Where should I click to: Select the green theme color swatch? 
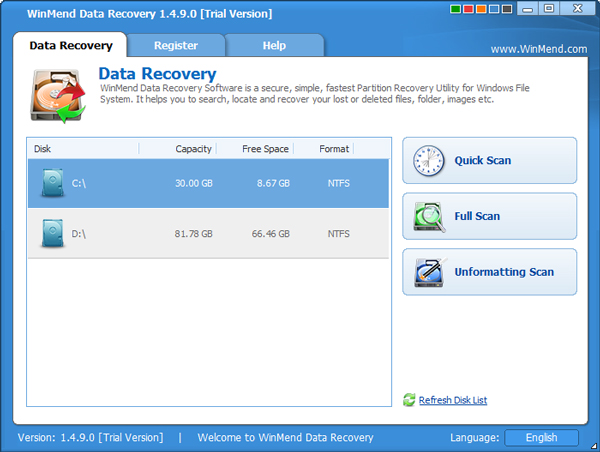[x=455, y=9]
